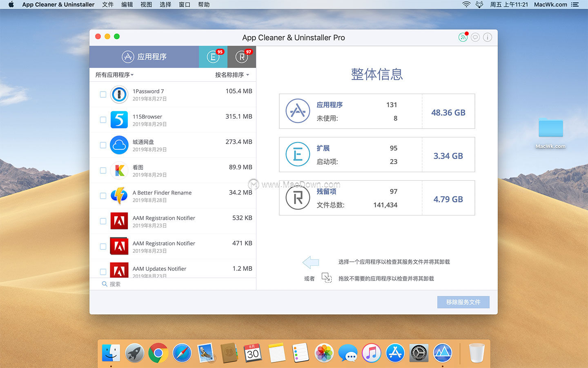Screen dimensions: 588x368
Task: Click the 残留项 R circle icon in overview
Action: coord(298,197)
